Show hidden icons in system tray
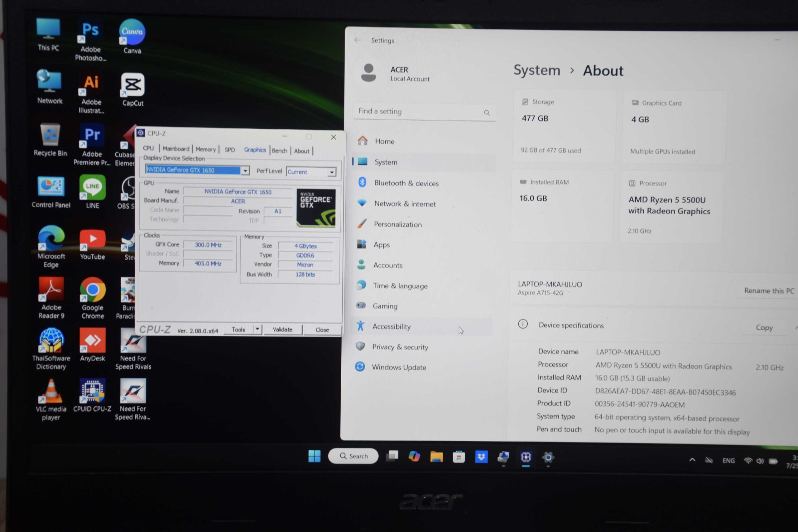This screenshot has height=532, width=798. [692, 460]
